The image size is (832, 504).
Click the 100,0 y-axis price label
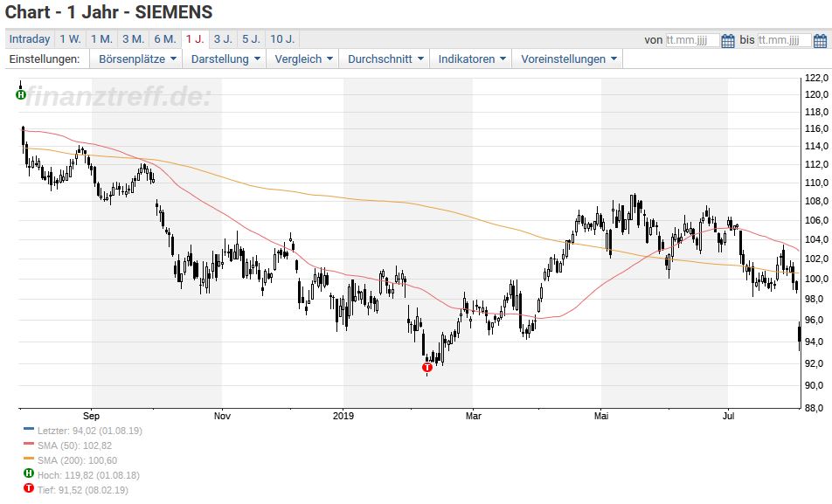click(x=816, y=279)
